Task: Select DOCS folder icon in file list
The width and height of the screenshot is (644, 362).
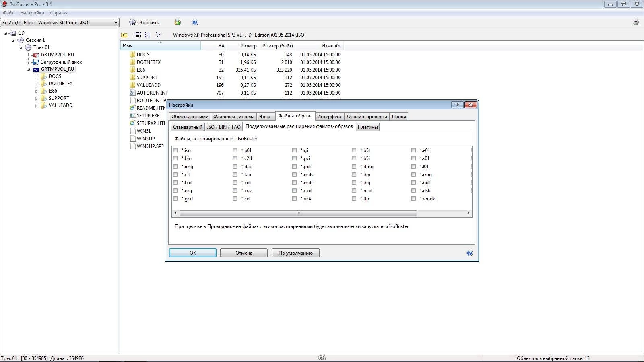Action: pyautogui.click(x=132, y=54)
